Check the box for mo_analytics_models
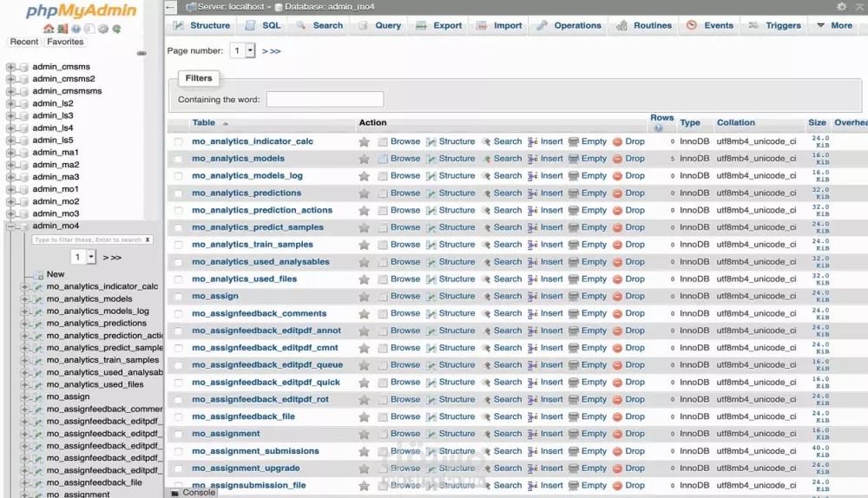This screenshot has height=498, width=868. 178,159
